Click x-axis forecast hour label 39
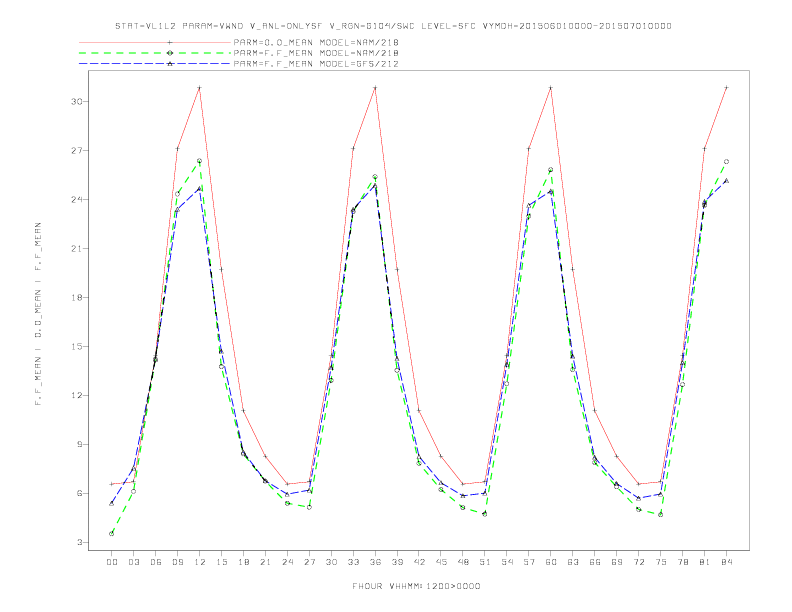 coord(397,562)
